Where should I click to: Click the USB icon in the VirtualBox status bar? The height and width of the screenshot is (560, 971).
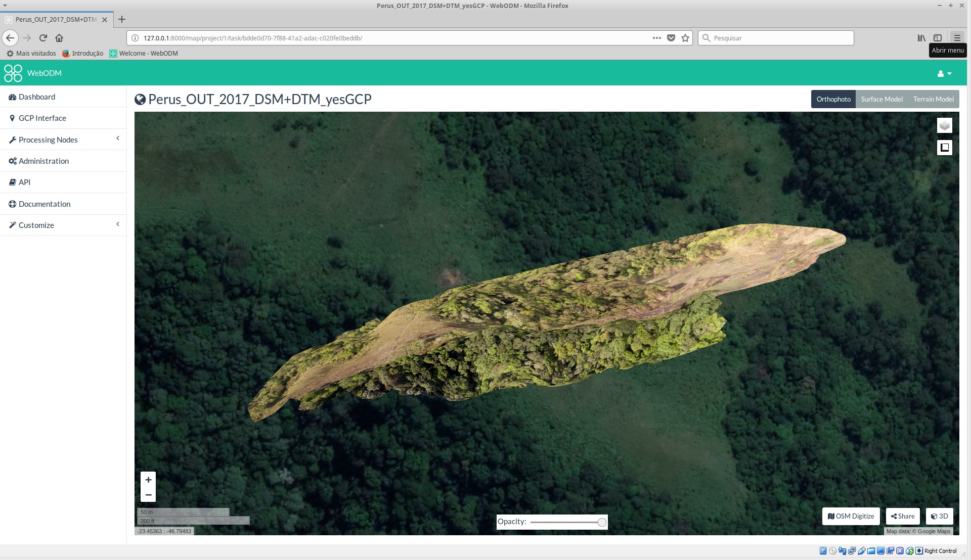(861, 551)
